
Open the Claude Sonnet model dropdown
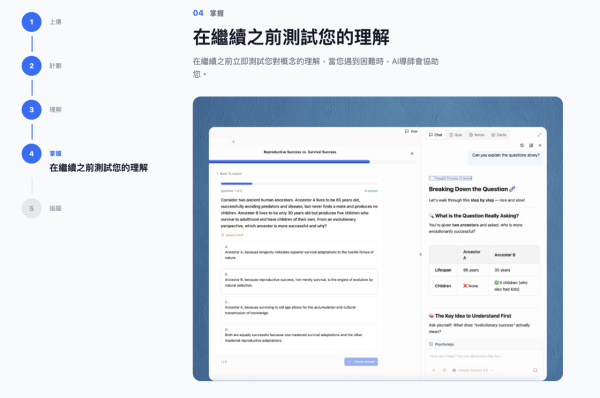click(473, 370)
